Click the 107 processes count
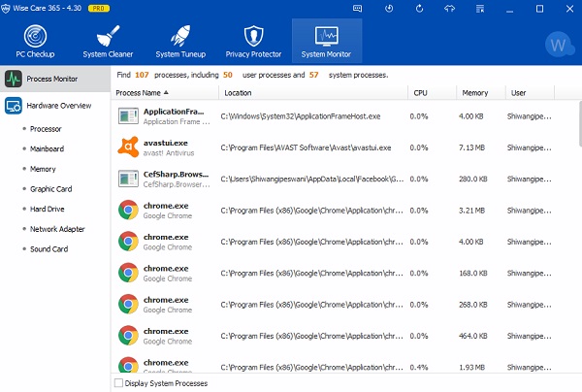The image size is (582, 392). 142,75
